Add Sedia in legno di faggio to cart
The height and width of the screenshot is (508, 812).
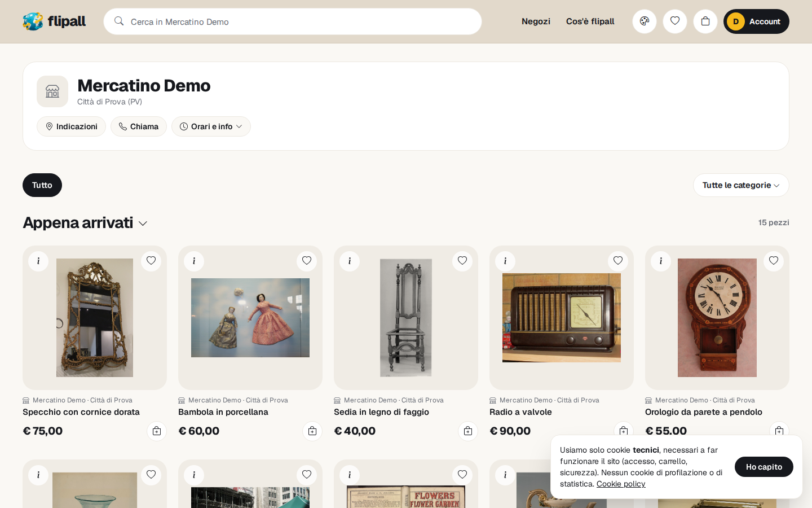click(x=468, y=431)
